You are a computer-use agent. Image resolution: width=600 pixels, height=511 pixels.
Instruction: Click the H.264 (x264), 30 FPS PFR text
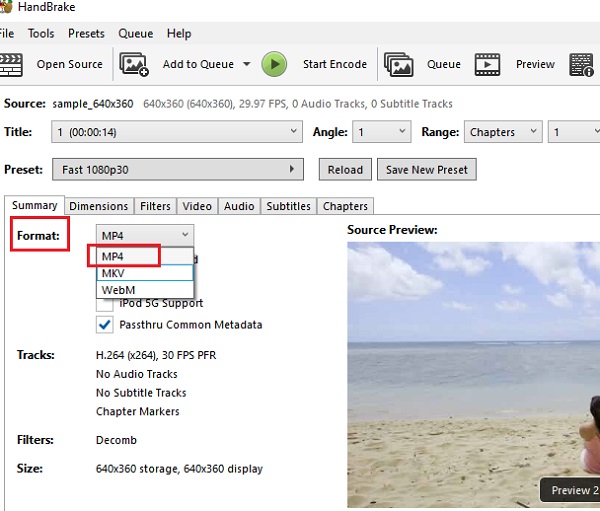(x=156, y=355)
